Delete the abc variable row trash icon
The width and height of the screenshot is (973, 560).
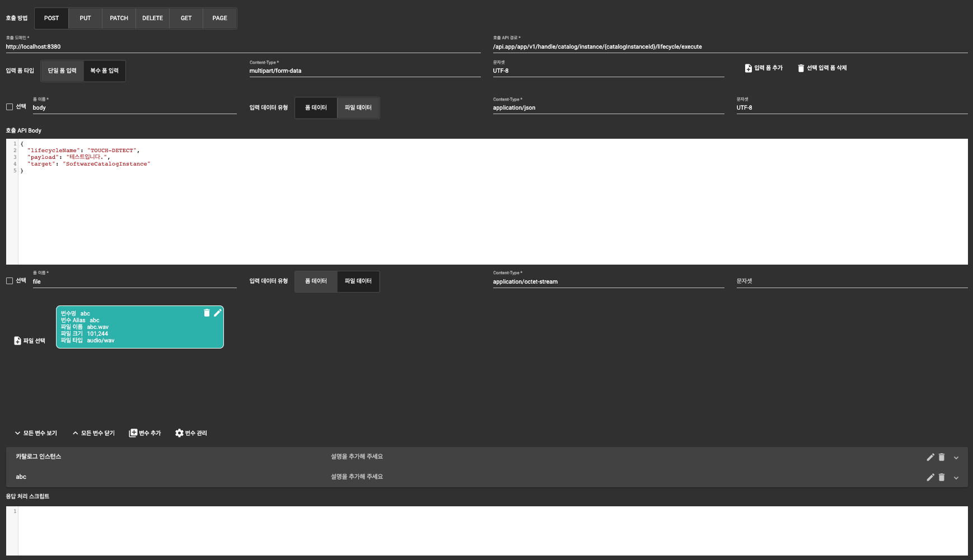(942, 477)
